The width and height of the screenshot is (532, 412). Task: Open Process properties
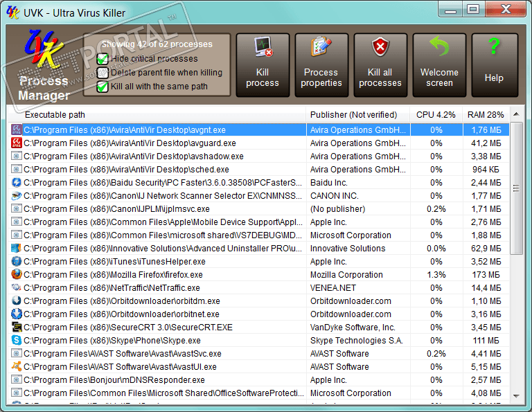tap(321, 65)
